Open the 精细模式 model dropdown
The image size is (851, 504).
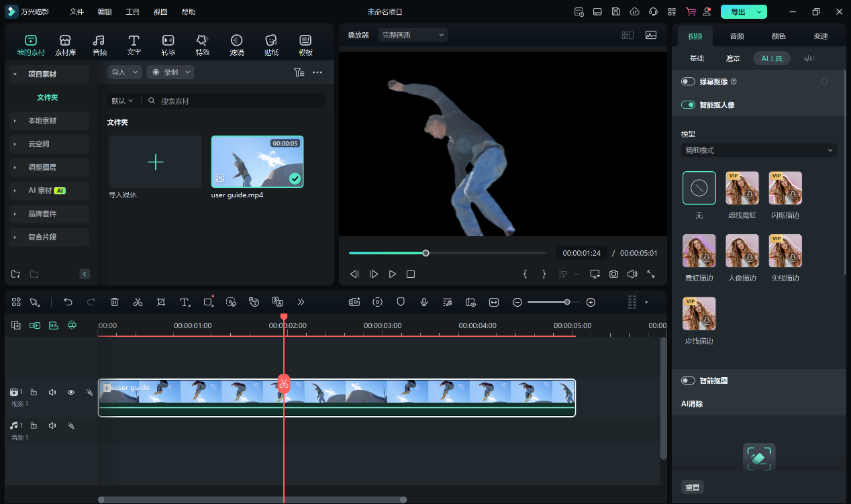pyautogui.click(x=758, y=150)
